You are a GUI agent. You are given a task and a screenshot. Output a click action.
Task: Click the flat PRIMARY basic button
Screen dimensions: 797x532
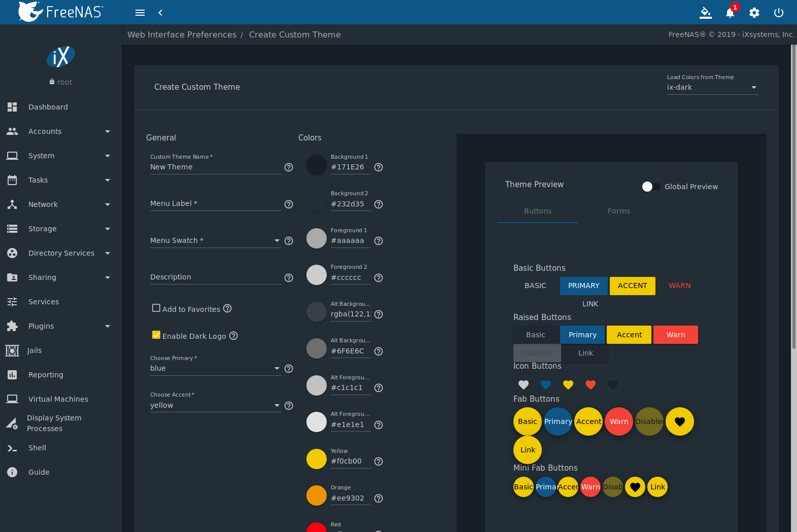click(x=584, y=286)
